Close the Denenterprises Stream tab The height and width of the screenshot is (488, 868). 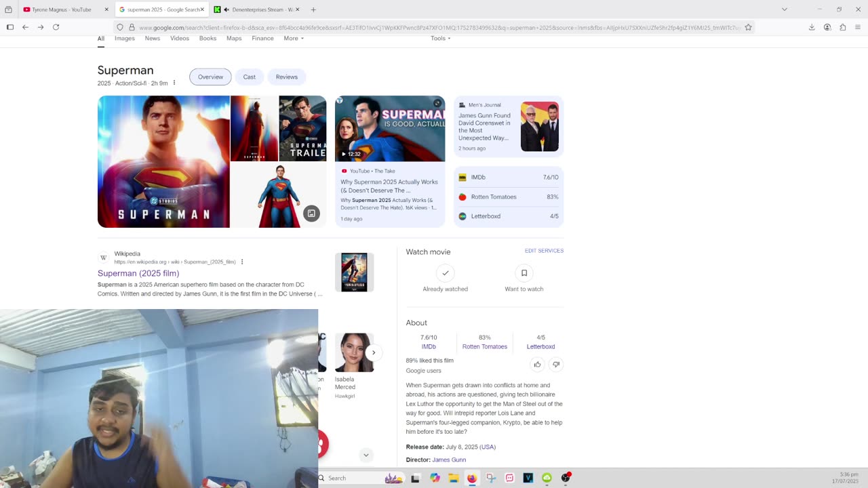tap(297, 9)
